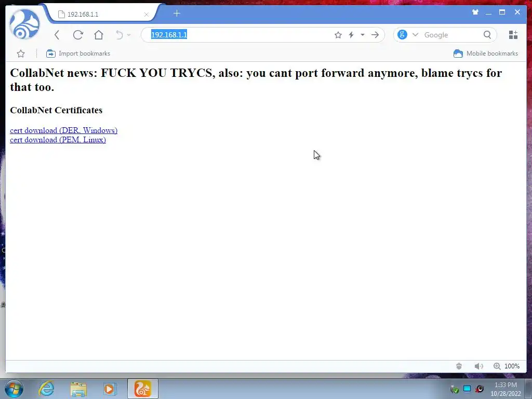Screen dimensions: 532x399
Task: Close the 192.168.1.1 tab
Action: pyautogui.click(x=146, y=15)
